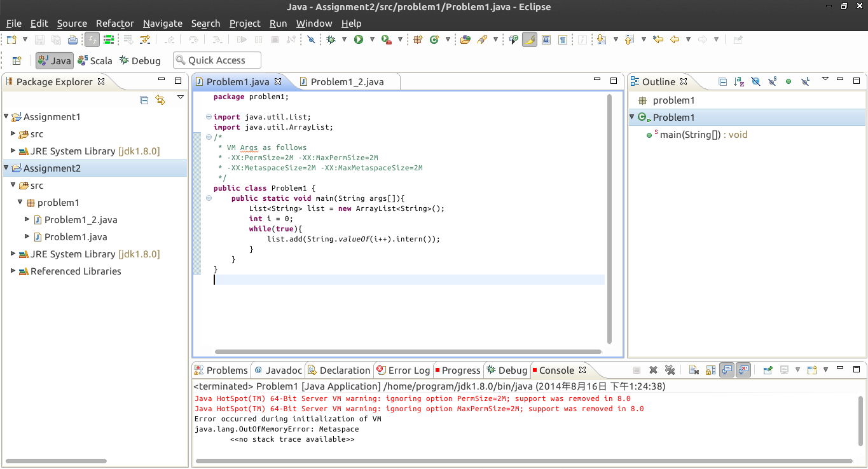Toggle Hide Non-Public Members in Outline
The image size is (868, 469).
click(x=789, y=81)
